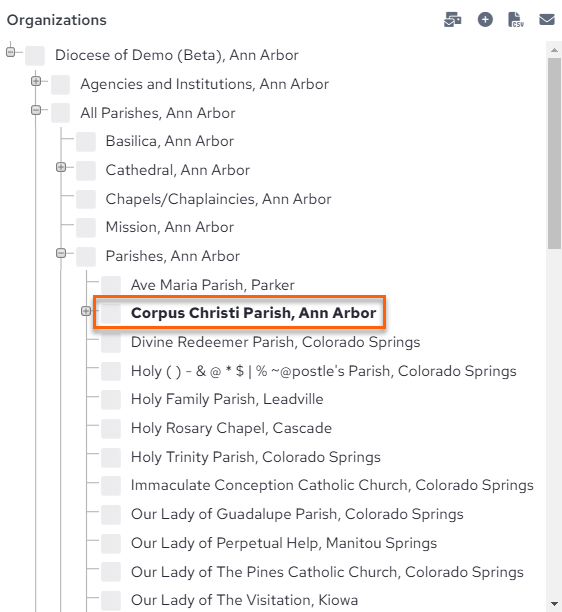This screenshot has height=612, width=562.
Task: Click the envelope email icon
Action: point(547,20)
